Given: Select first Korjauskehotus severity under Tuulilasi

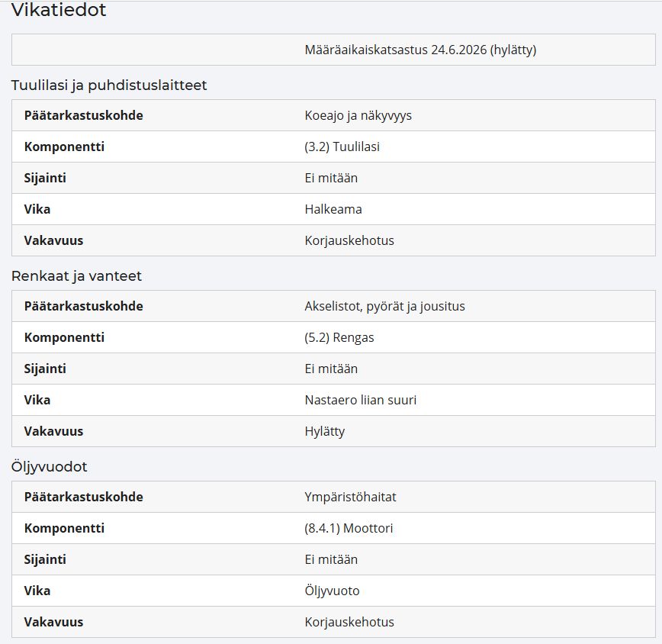Looking at the screenshot, I should point(349,240).
